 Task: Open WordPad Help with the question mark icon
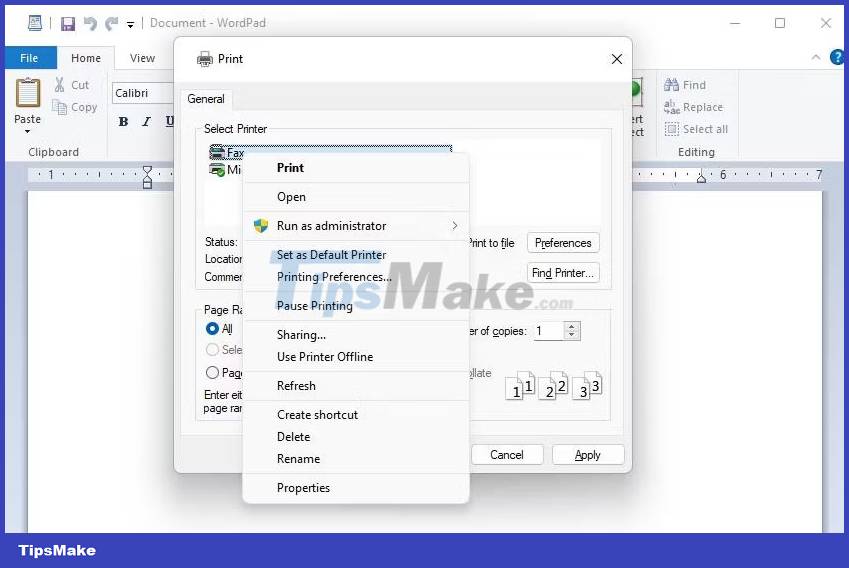(837, 57)
